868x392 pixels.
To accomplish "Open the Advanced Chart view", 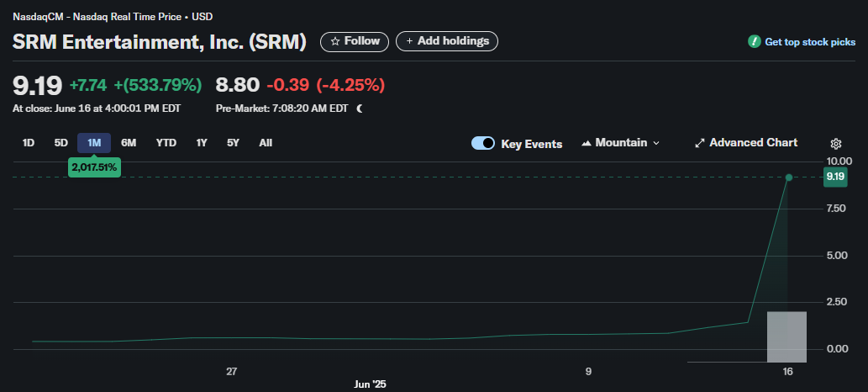I will [x=746, y=143].
